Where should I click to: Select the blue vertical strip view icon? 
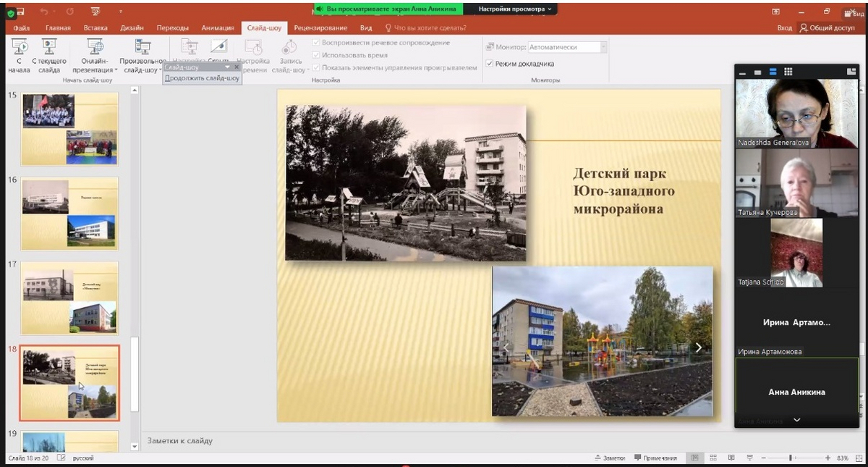click(x=773, y=72)
